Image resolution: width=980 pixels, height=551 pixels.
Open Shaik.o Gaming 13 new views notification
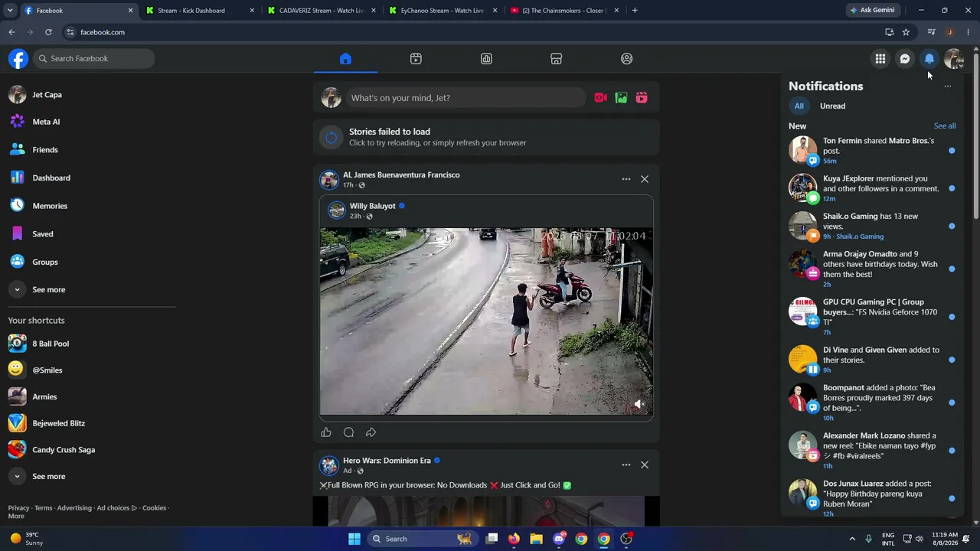[872, 226]
